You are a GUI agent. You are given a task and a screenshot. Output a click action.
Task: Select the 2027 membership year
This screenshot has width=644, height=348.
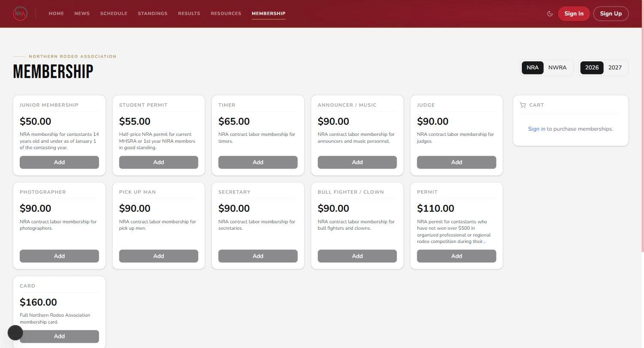(615, 68)
